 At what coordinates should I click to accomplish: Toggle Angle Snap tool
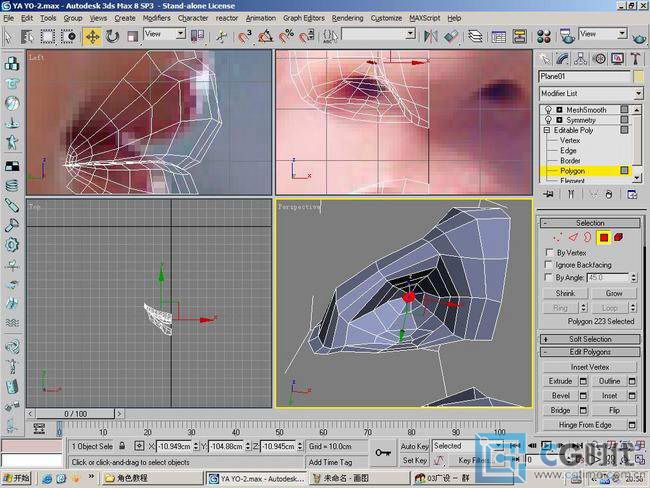coord(266,37)
